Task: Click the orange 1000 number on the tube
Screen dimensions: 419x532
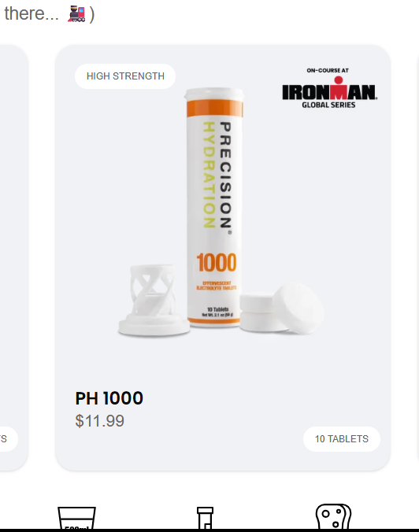Action: (x=217, y=263)
